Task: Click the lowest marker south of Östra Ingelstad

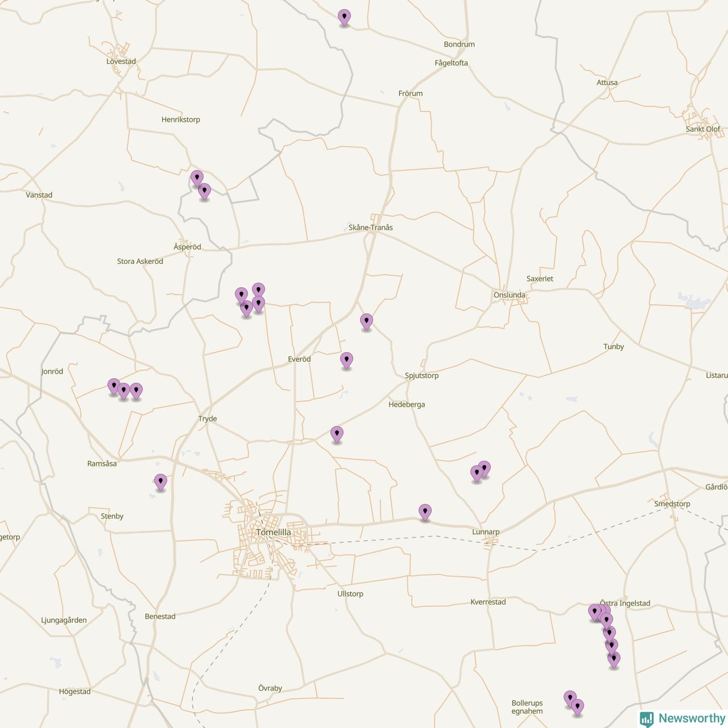Action: (x=614, y=660)
